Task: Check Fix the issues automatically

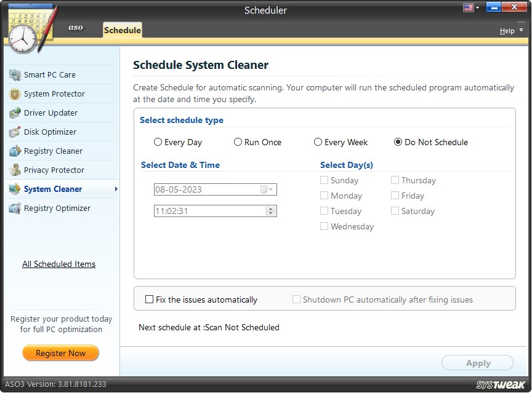Action: (x=149, y=300)
